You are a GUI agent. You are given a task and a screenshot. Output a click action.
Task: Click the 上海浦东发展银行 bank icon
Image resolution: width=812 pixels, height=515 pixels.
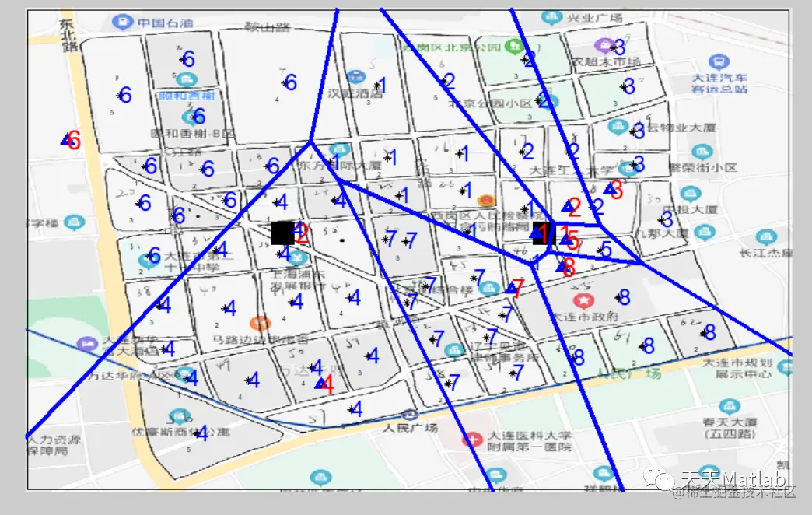point(296,257)
